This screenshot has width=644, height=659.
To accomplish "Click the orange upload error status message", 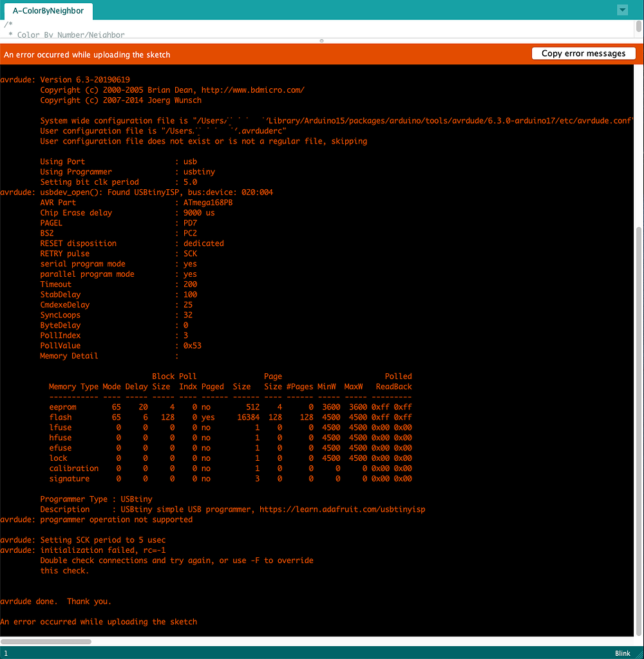I will 87,55.
